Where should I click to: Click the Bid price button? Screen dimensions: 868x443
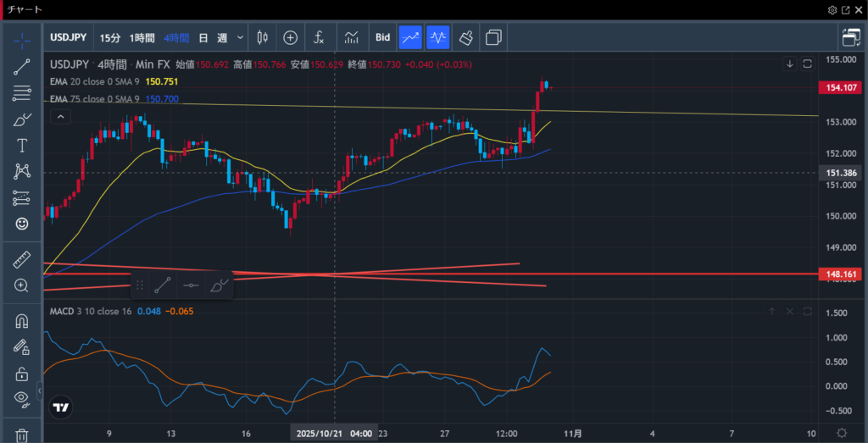click(x=382, y=37)
